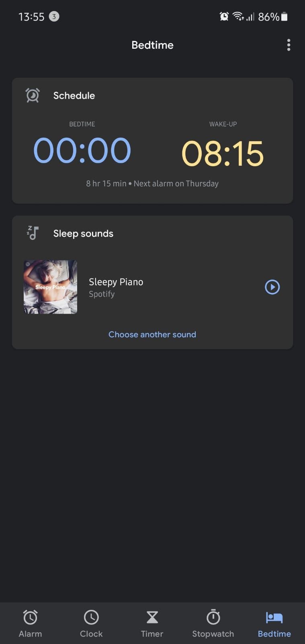
Task: Switch to the Stopwatch tab label
Action: coord(213,634)
